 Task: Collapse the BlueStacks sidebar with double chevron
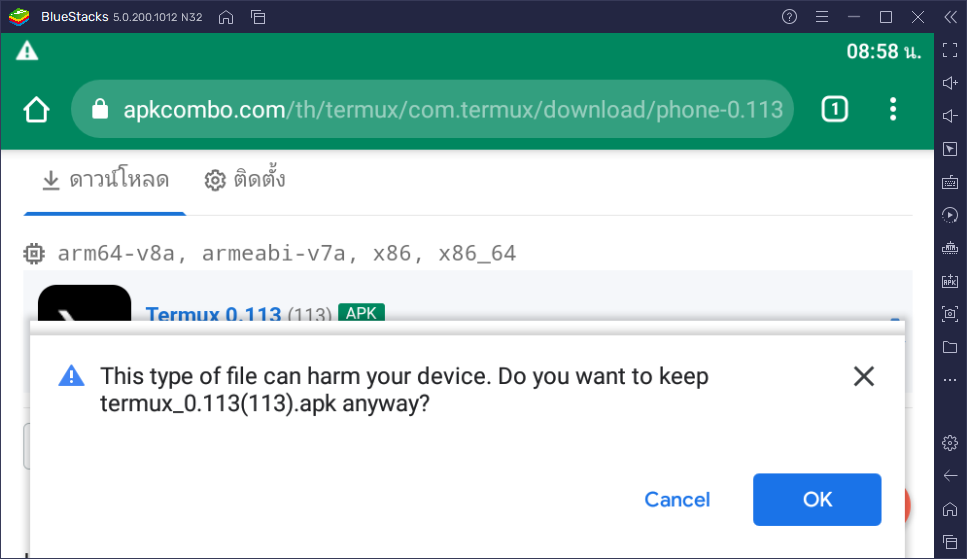click(950, 17)
